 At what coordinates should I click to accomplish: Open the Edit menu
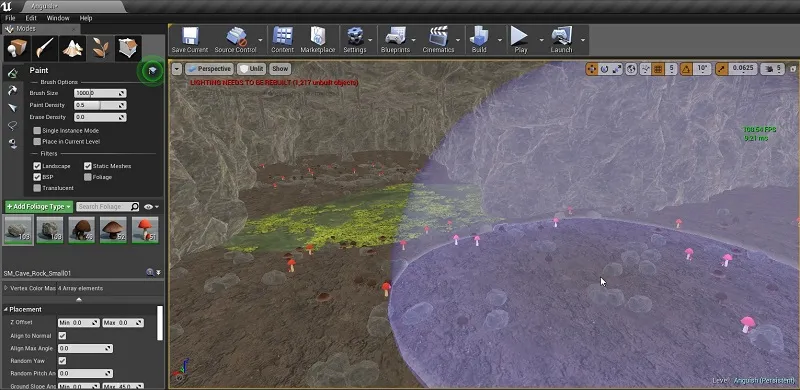point(31,18)
